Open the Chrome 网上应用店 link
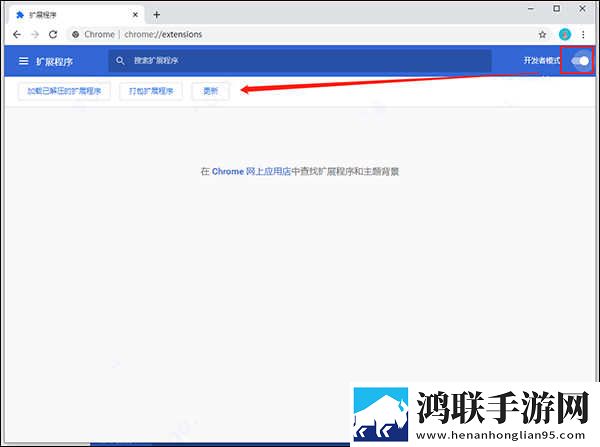The image size is (600, 447). 251,171
